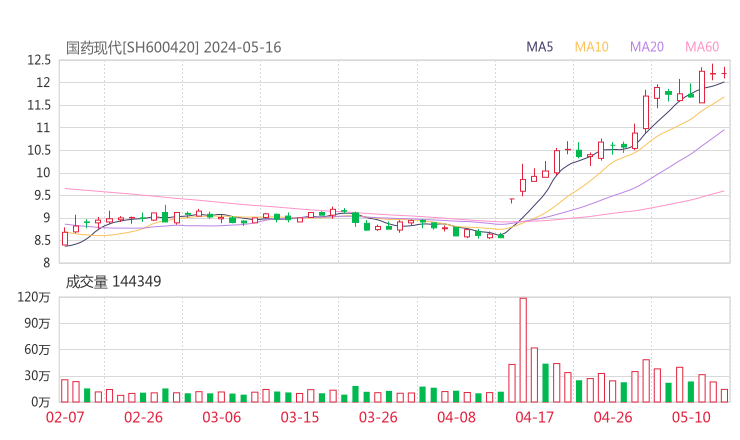Click the 04-17 date label
This screenshot has width=740, height=440.
pyautogui.click(x=535, y=417)
